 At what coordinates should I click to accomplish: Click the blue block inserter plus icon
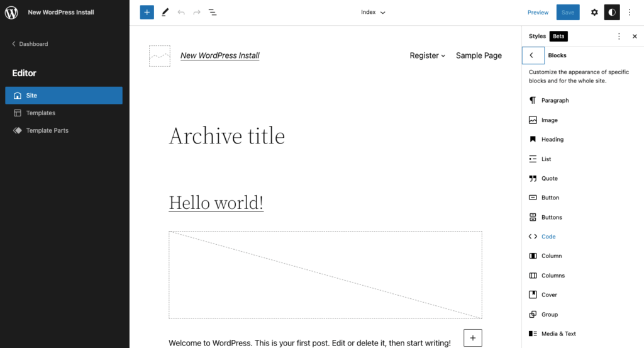click(147, 13)
